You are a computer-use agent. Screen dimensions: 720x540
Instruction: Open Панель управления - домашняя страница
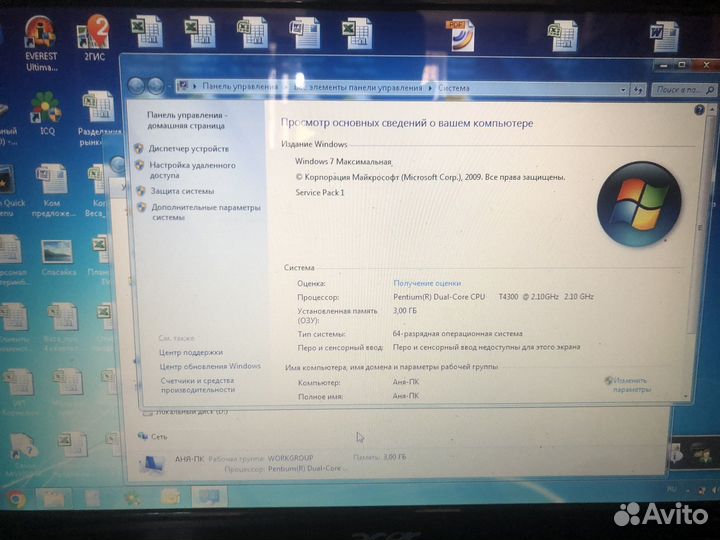click(187, 120)
